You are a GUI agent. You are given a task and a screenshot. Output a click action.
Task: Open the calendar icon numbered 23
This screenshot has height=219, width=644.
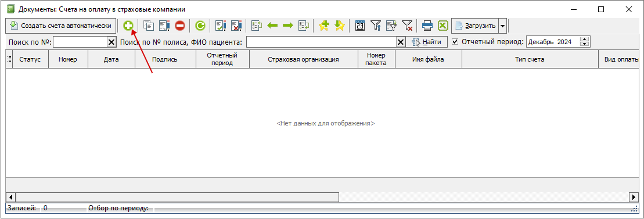click(360, 26)
